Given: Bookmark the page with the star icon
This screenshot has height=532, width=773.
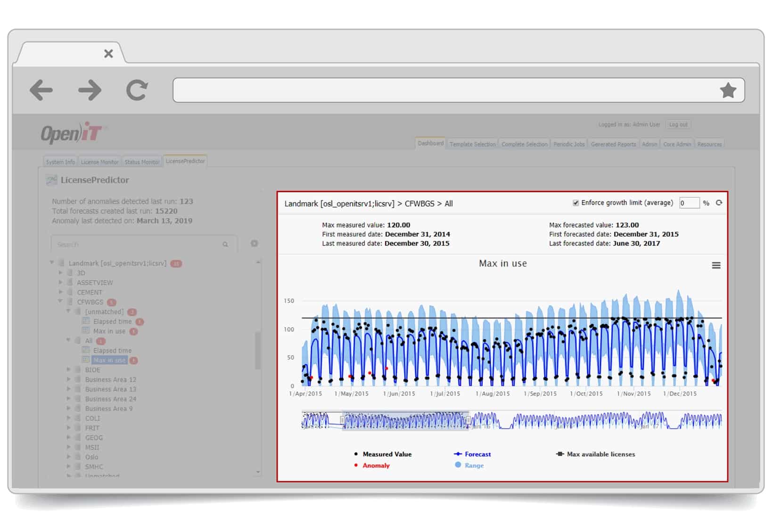Looking at the screenshot, I should [728, 90].
